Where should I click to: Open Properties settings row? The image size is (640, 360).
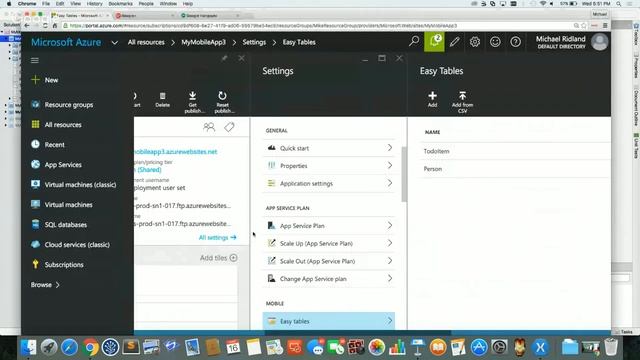click(x=329, y=166)
